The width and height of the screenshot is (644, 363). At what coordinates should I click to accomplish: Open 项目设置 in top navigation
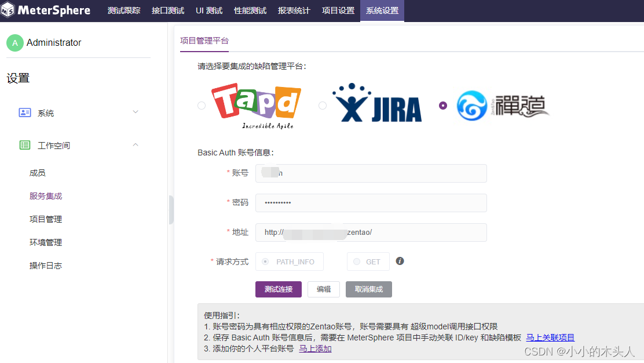click(x=338, y=10)
